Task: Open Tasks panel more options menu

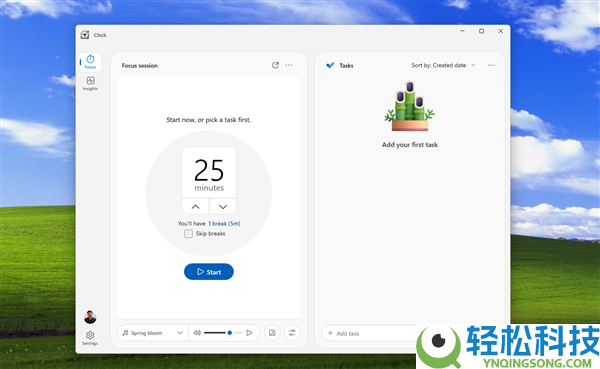Action: [492, 65]
